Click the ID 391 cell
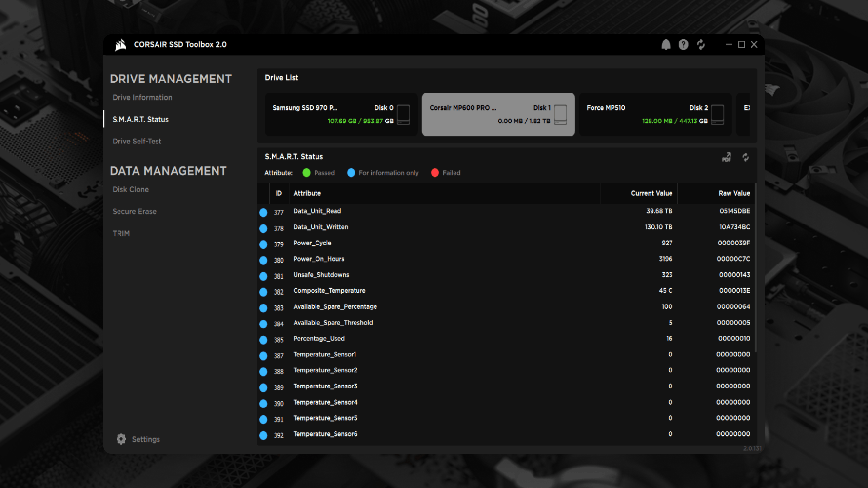The image size is (868, 488). click(x=278, y=420)
